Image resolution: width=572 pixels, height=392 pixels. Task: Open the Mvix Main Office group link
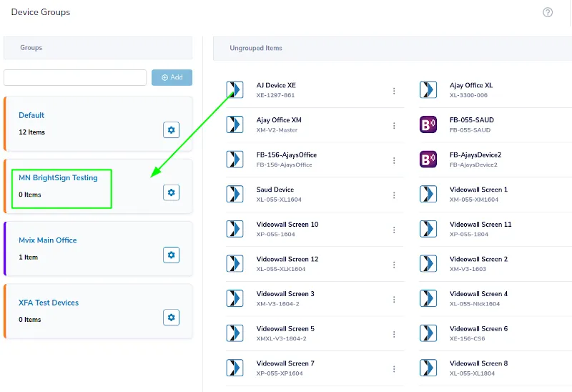[47, 240]
